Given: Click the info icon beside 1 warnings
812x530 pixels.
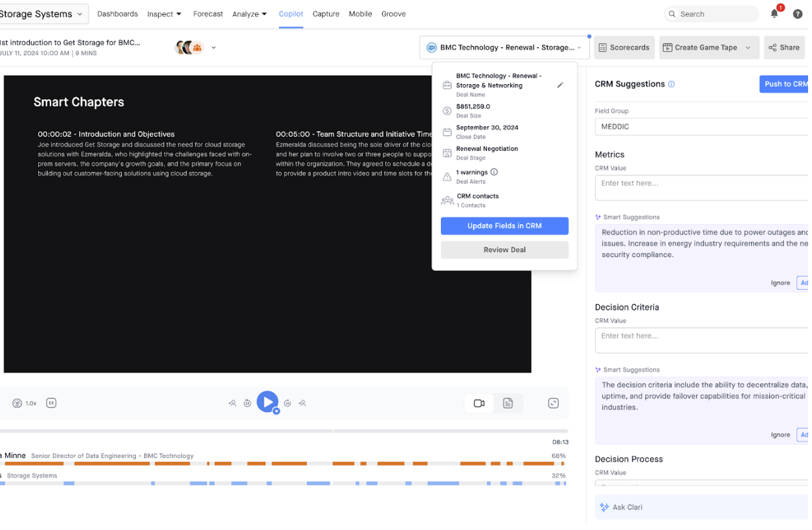Looking at the screenshot, I should coord(494,172).
